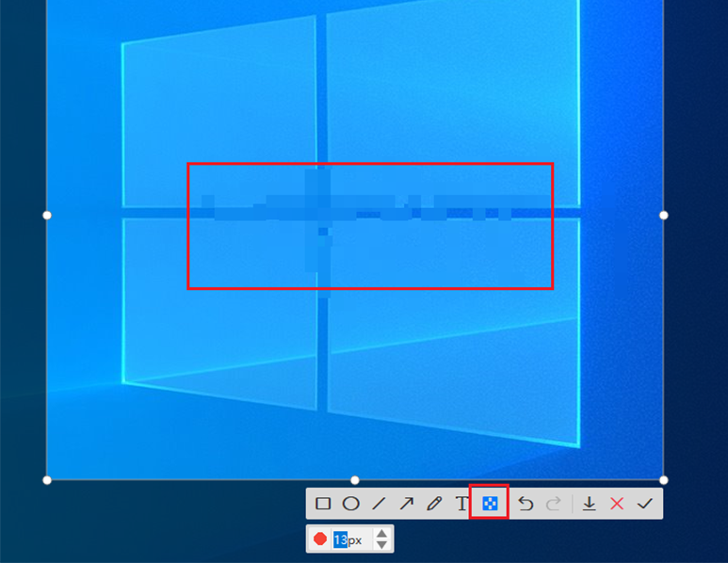Select the arrow drawing tool
728x563 pixels.
pyautogui.click(x=406, y=504)
